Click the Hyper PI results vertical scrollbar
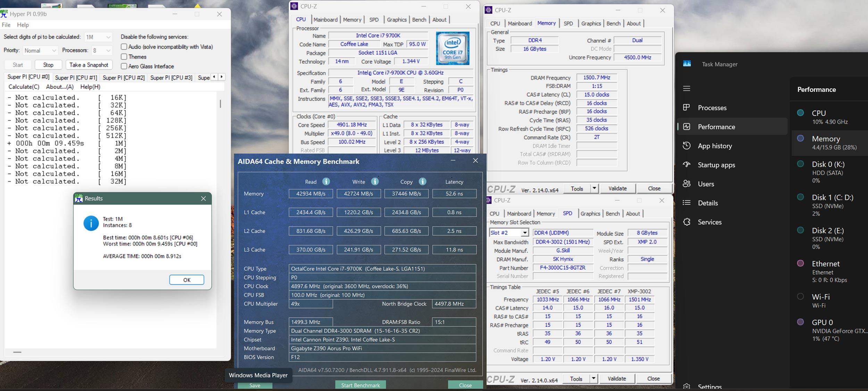 (x=220, y=104)
